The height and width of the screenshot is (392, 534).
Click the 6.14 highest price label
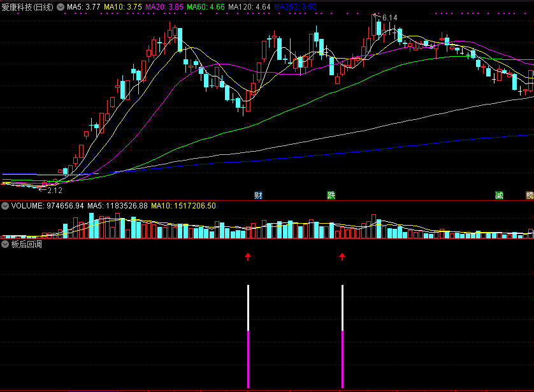pos(389,18)
